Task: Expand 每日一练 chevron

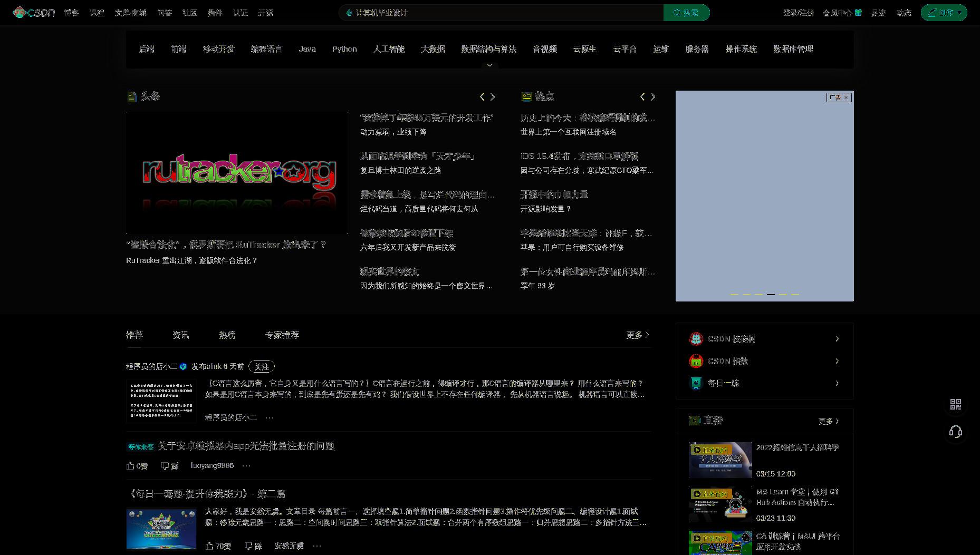Action: [837, 383]
